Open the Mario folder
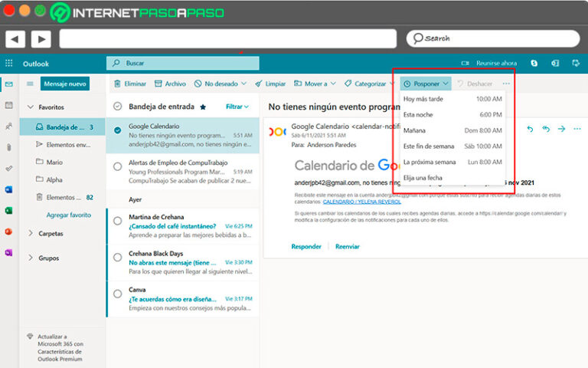 tap(63, 162)
